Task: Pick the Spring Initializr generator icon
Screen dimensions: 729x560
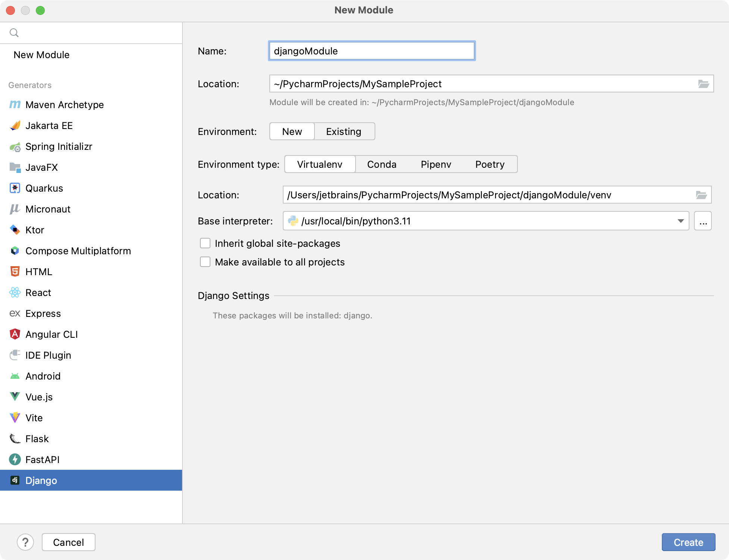Action: [15, 147]
